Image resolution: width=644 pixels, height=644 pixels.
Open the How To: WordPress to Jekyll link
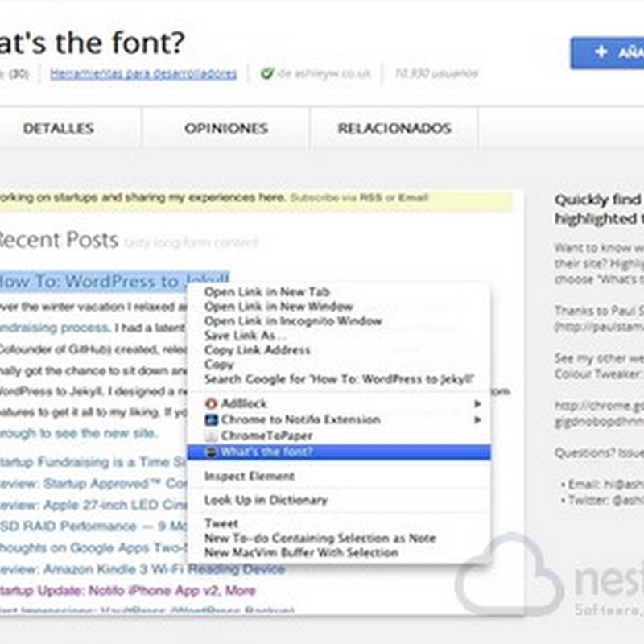point(114,281)
